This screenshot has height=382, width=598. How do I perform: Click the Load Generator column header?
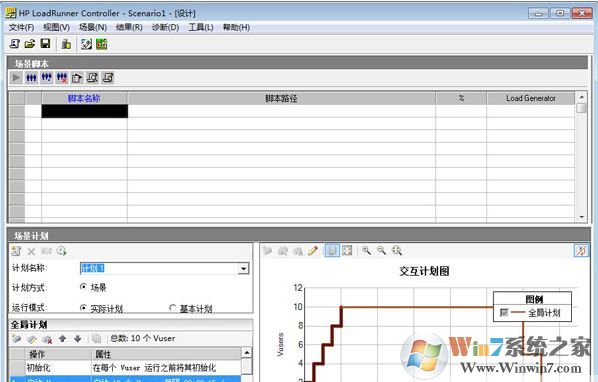(530, 98)
